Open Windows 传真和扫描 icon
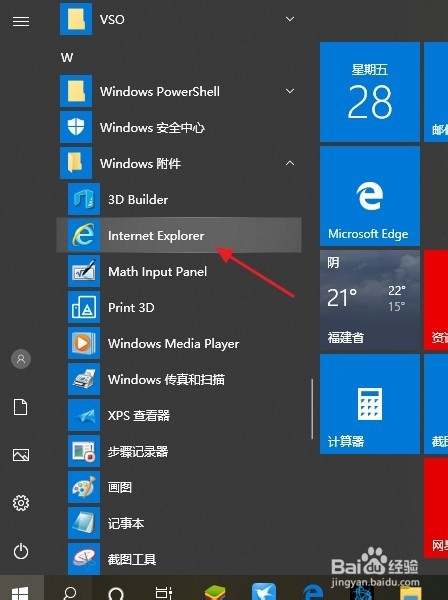The height and width of the screenshot is (600, 448). [84, 379]
